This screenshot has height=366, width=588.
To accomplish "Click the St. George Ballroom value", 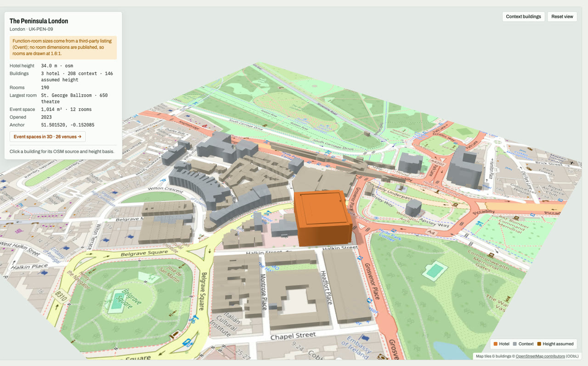I will tap(74, 98).
